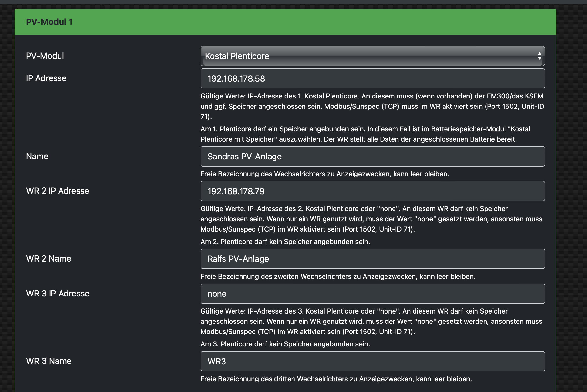Click the WR 2 Name label
The width and height of the screenshot is (587, 392).
[x=48, y=258]
